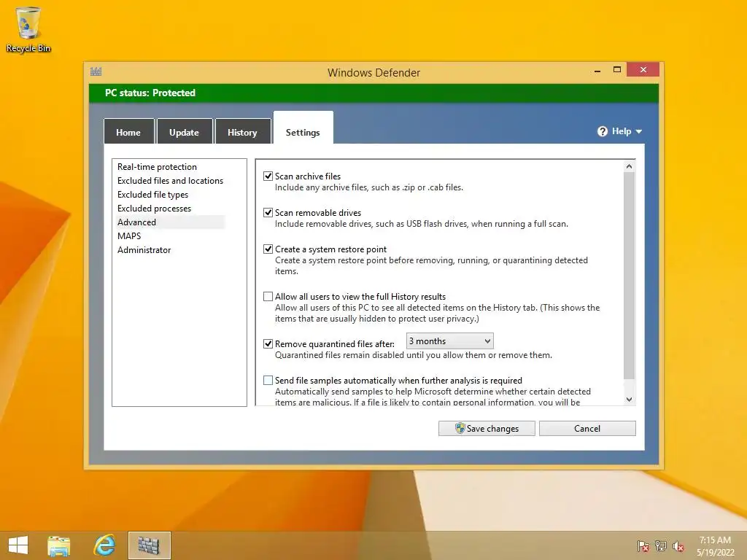Enable Allow all users to view History

[x=268, y=296]
